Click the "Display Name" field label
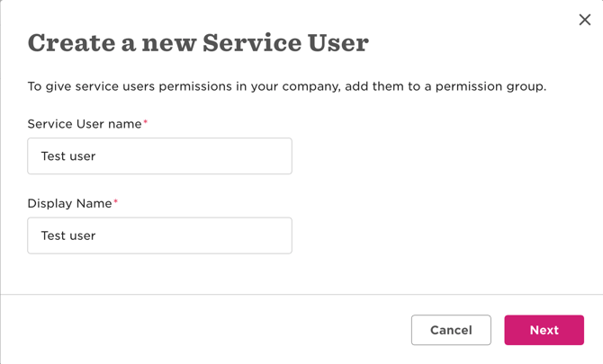Image resolution: width=603 pixels, height=364 pixels. pyautogui.click(x=69, y=203)
